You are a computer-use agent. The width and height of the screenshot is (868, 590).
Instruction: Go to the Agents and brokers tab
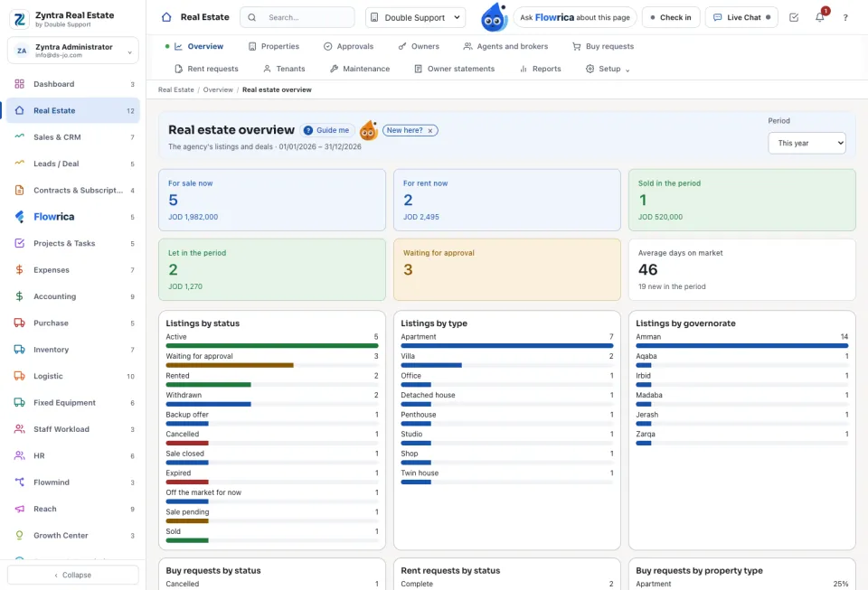[506, 46]
